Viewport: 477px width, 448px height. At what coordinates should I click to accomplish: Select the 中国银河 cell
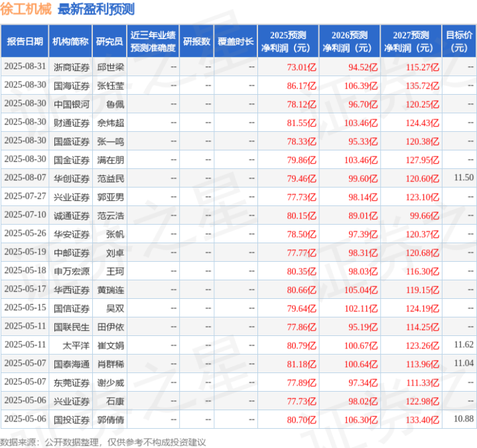(x=72, y=104)
